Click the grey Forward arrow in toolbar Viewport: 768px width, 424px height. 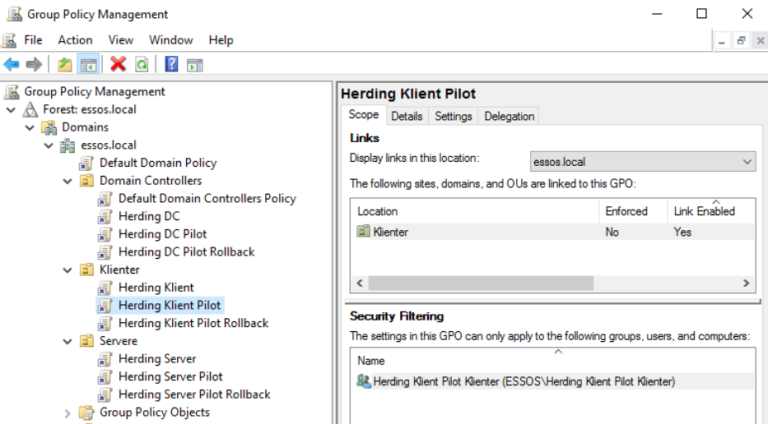pos(34,64)
